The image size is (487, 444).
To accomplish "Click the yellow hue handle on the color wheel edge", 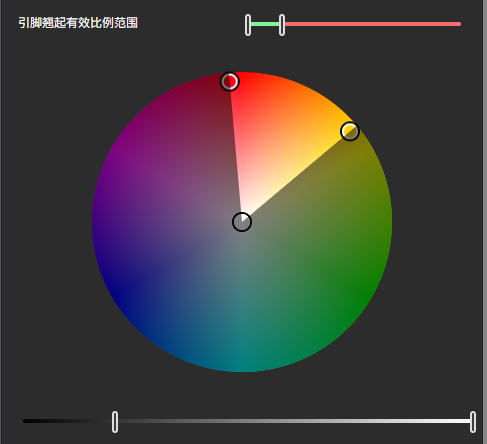I will click(x=350, y=131).
